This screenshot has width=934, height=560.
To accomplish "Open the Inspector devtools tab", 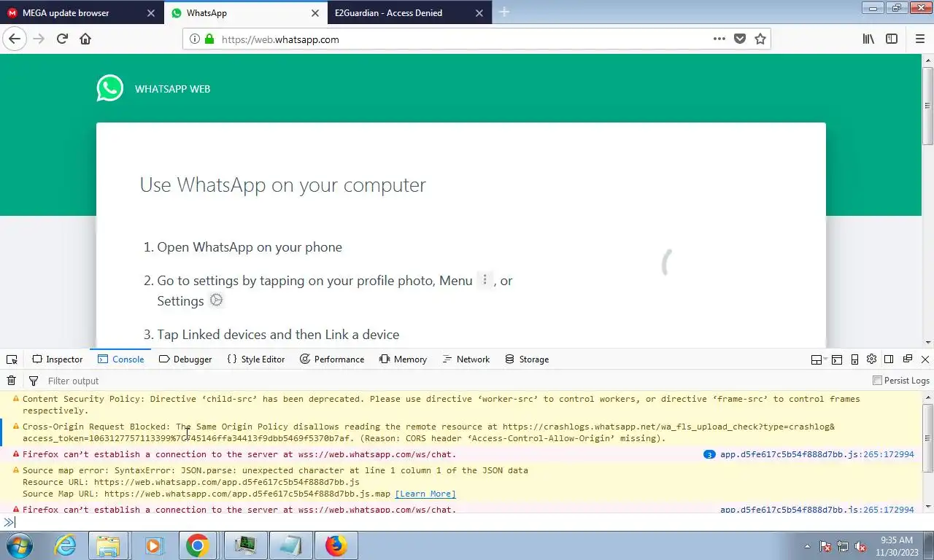I will (x=58, y=359).
